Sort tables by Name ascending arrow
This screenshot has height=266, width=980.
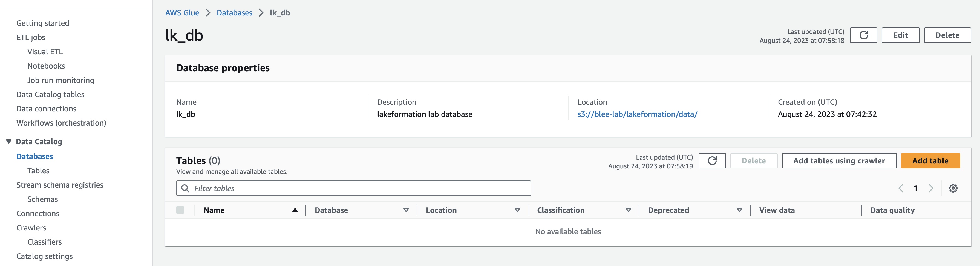(x=295, y=210)
